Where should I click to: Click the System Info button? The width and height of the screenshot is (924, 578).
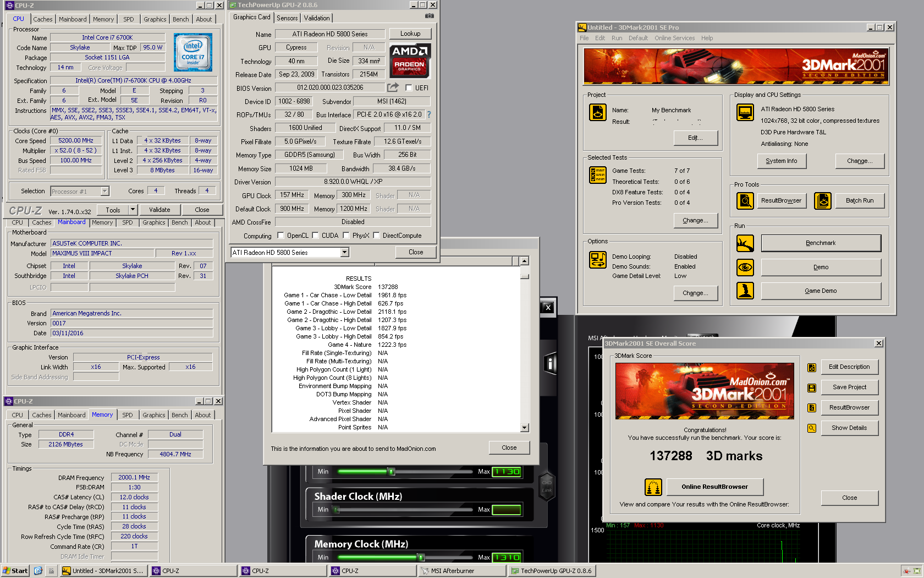[x=782, y=161]
